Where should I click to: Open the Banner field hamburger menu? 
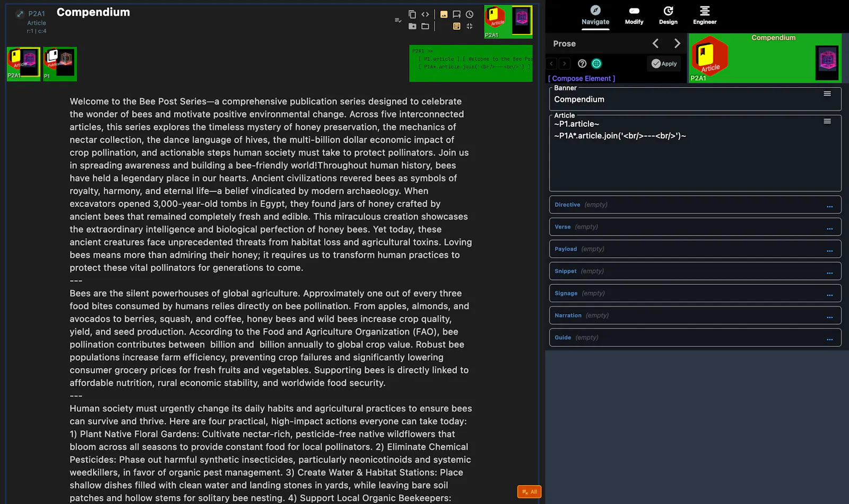(827, 94)
